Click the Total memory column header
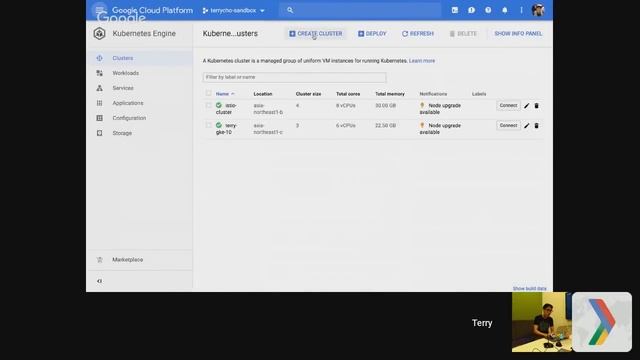Screen dimensions: 640x360 (390, 94)
